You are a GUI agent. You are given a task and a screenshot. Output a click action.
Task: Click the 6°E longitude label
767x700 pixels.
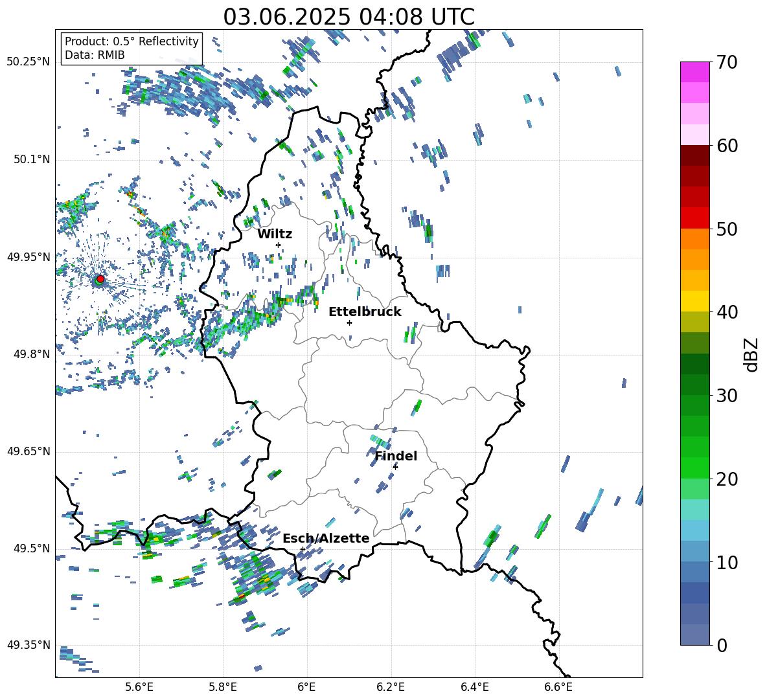[x=306, y=687]
